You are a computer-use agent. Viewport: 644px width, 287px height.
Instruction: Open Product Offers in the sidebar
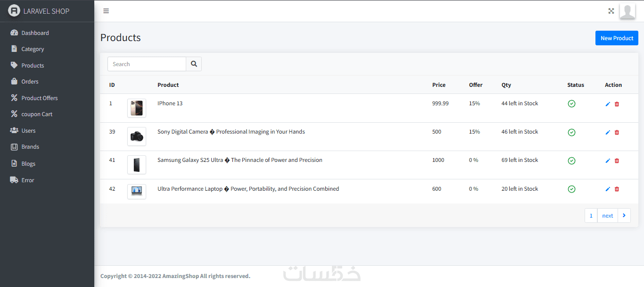click(39, 98)
